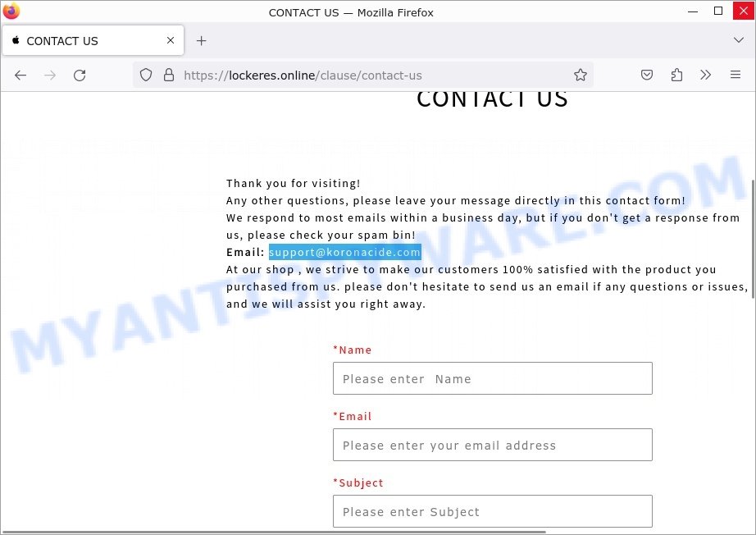This screenshot has width=756, height=535.
Task: Click the 'Thank you for visiting!' text
Action: tap(294, 183)
